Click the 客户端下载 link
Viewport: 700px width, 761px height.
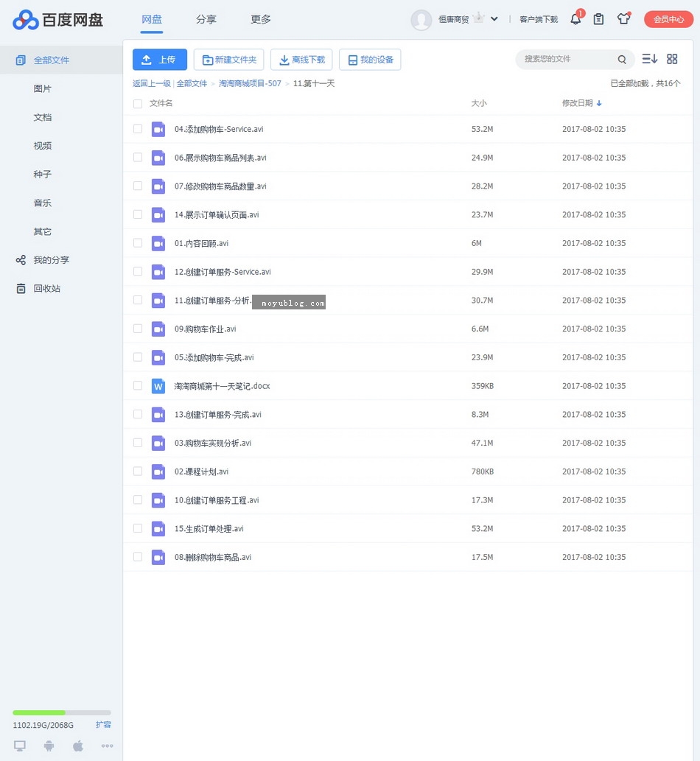pos(539,19)
